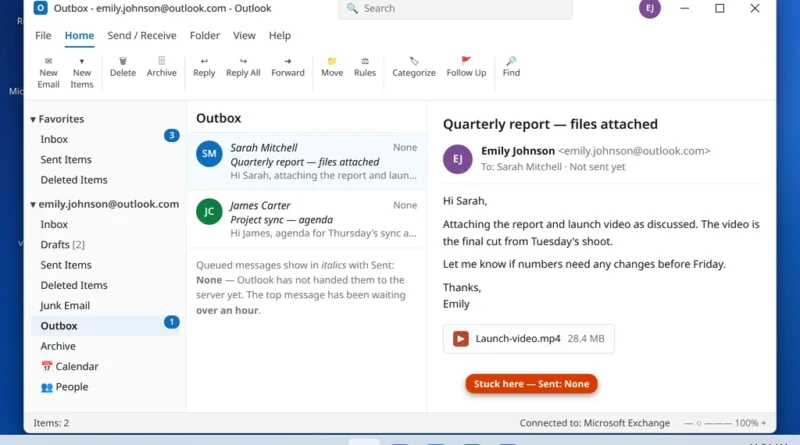This screenshot has height=445, width=800.
Task: Click the zoom in plus button
Action: click(x=764, y=423)
